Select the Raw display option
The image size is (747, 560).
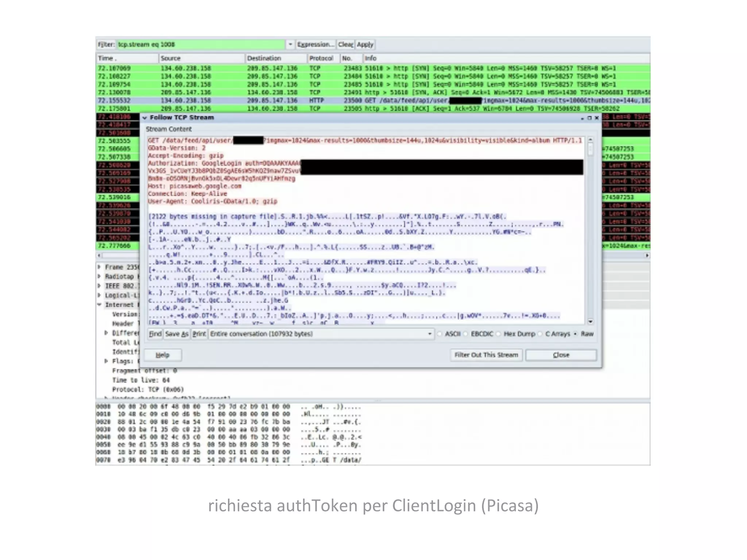click(583, 334)
